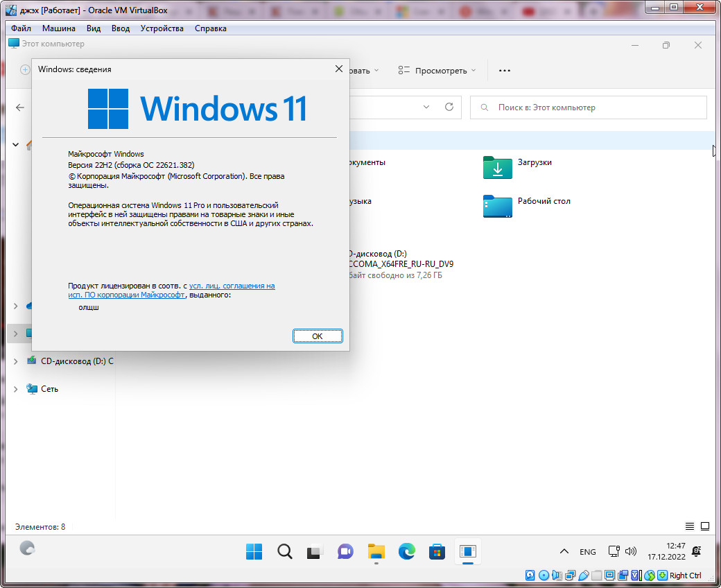Click the 'Майкрософт Windows' text in the dialog

(106, 154)
